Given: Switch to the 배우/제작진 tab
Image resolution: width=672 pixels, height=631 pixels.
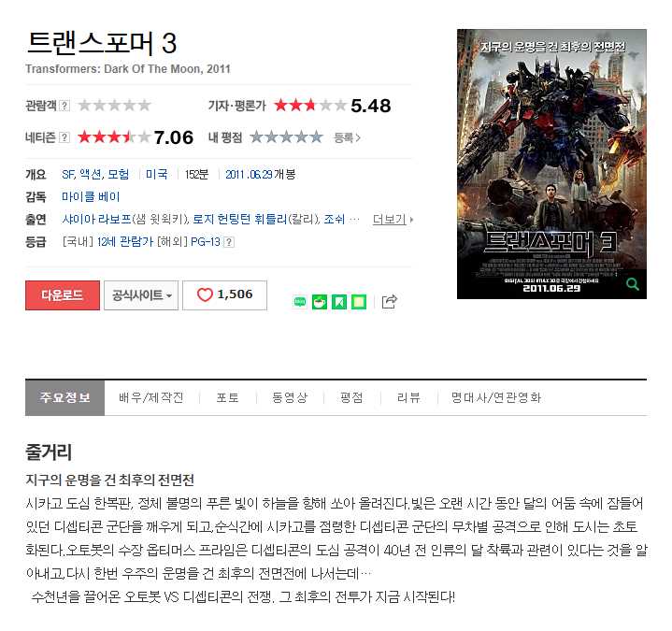Looking at the screenshot, I should tap(151, 397).
